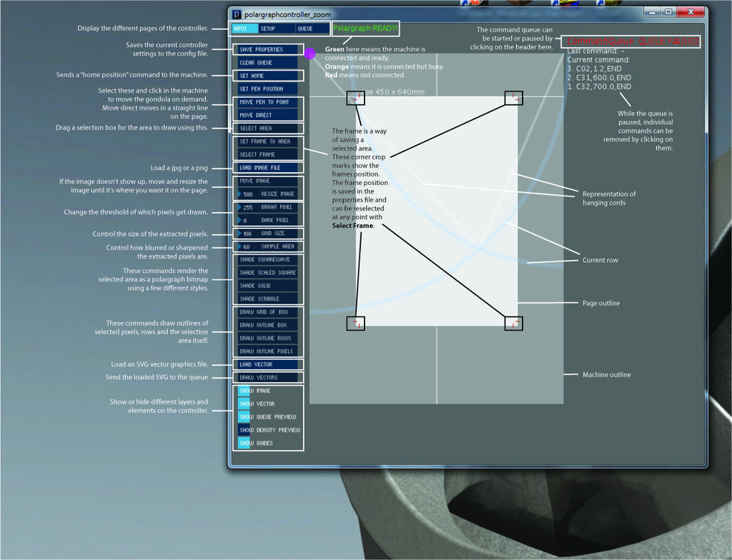Screen dimensions: 732x560
Task: Click the DRAW VECTORS button
Action: (x=267, y=378)
